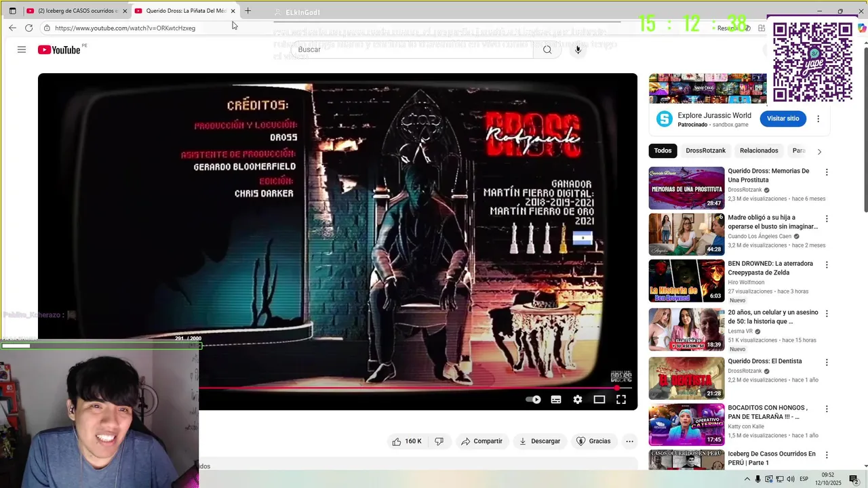Viewport: 868px width, 488px height.
Task: Select the Todos filter chip
Action: coord(663,150)
